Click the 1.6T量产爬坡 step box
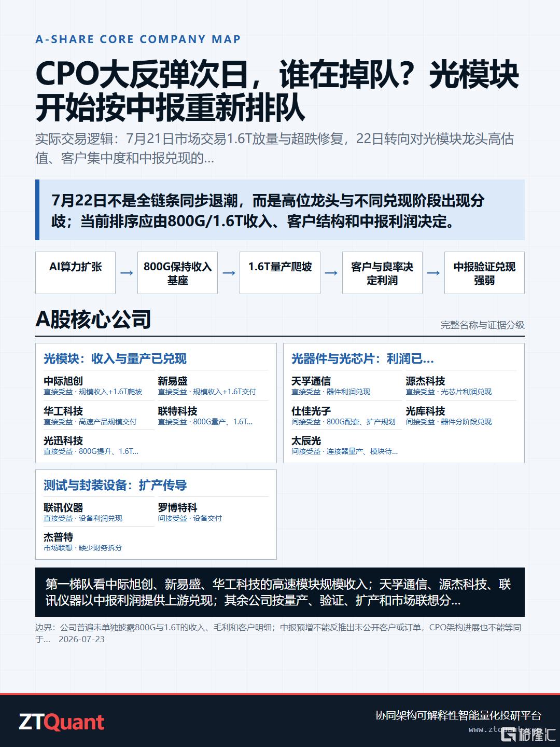 (x=280, y=273)
